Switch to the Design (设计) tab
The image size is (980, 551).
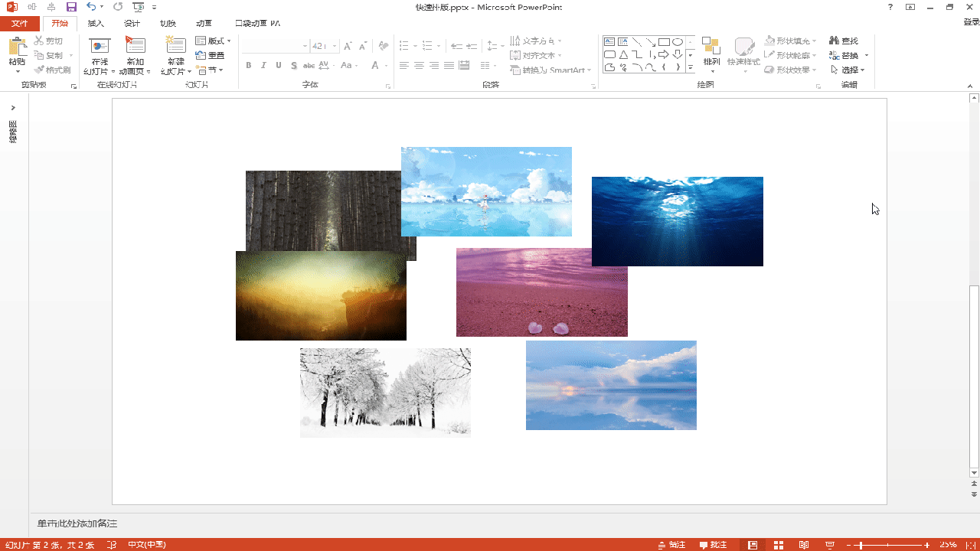coord(132,24)
